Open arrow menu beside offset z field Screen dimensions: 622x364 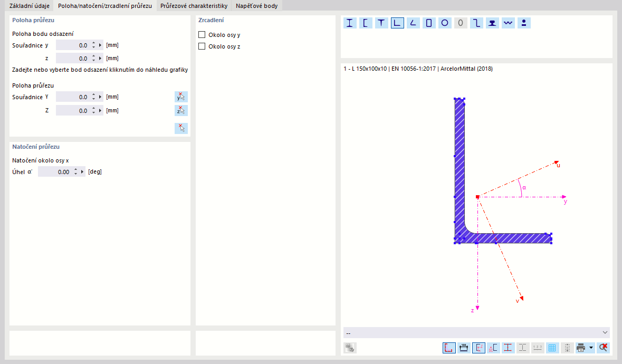(x=100, y=58)
